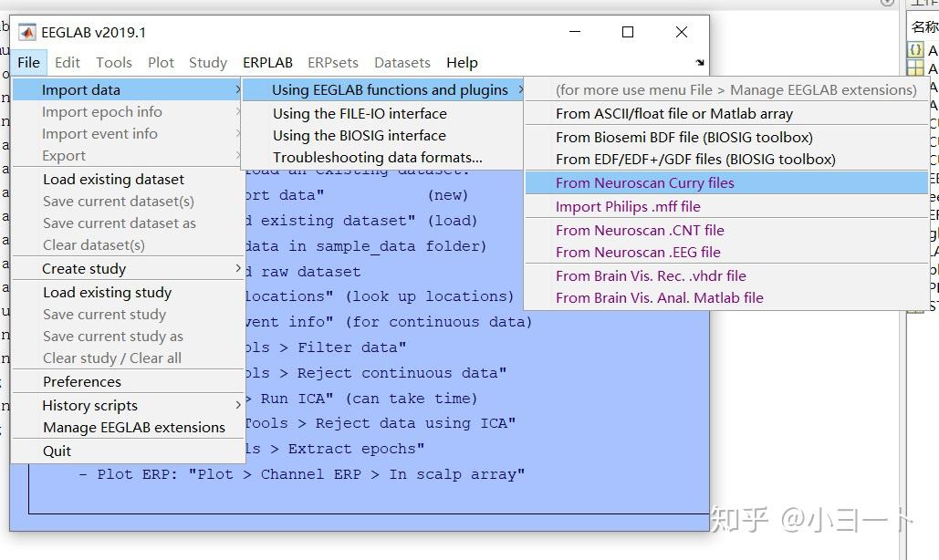Maximize the EEGLAB window
The width and height of the screenshot is (939, 560).
(628, 32)
